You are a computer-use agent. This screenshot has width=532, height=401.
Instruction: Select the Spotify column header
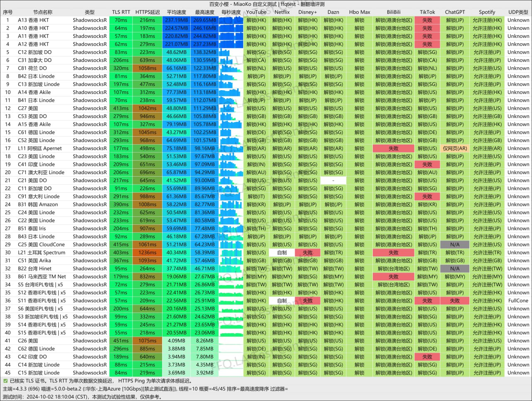[x=487, y=12]
